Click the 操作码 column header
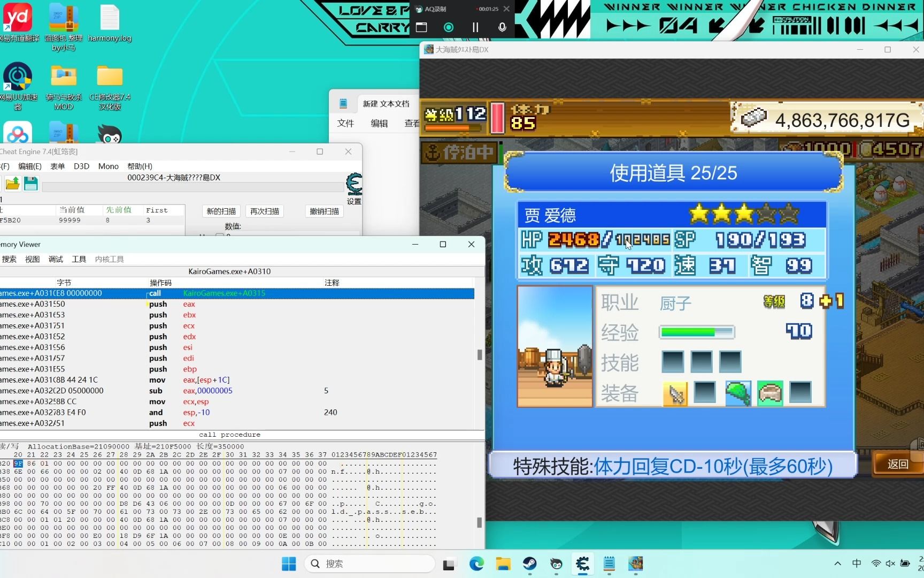 (x=160, y=283)
